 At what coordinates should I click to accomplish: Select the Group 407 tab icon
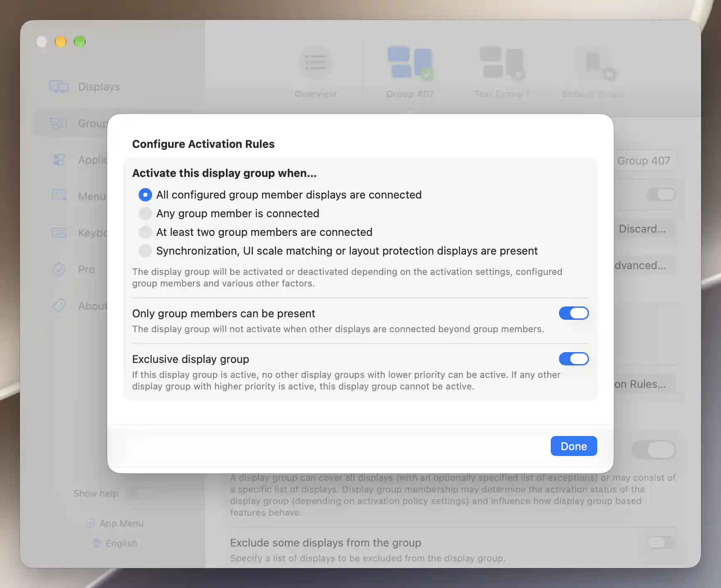[410, 62]
